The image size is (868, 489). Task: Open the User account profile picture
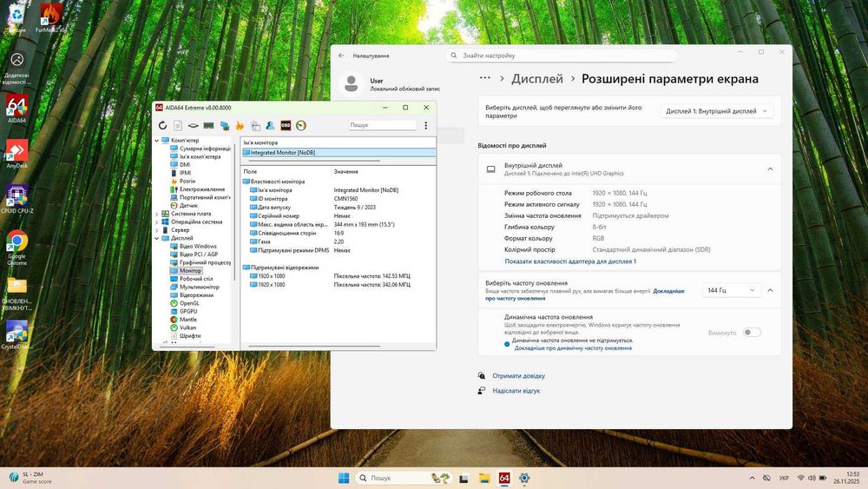[351, 83]
